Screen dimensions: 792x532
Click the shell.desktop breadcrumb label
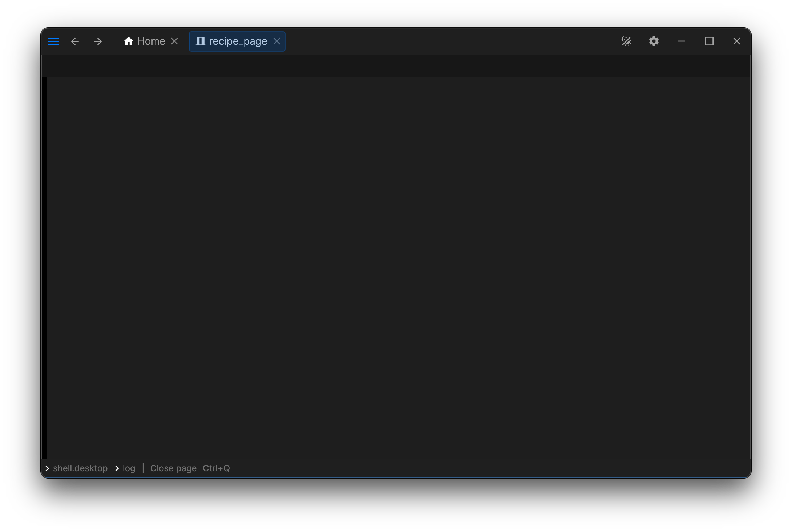80,468
